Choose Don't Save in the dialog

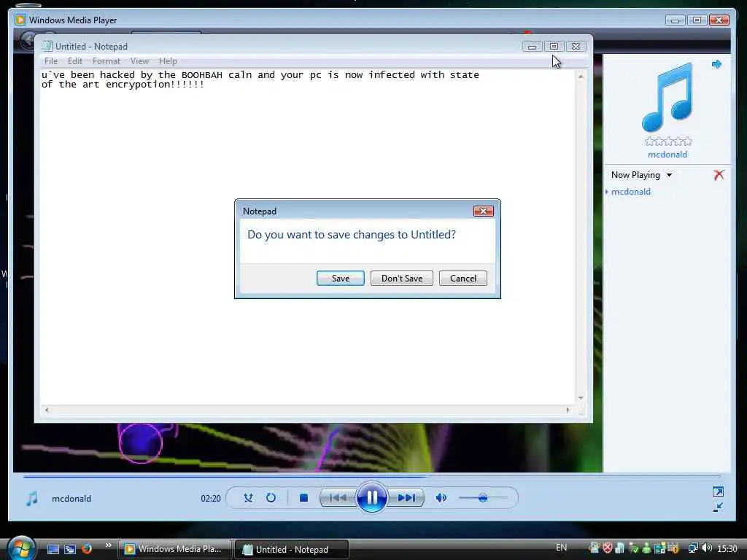[402, 278]
